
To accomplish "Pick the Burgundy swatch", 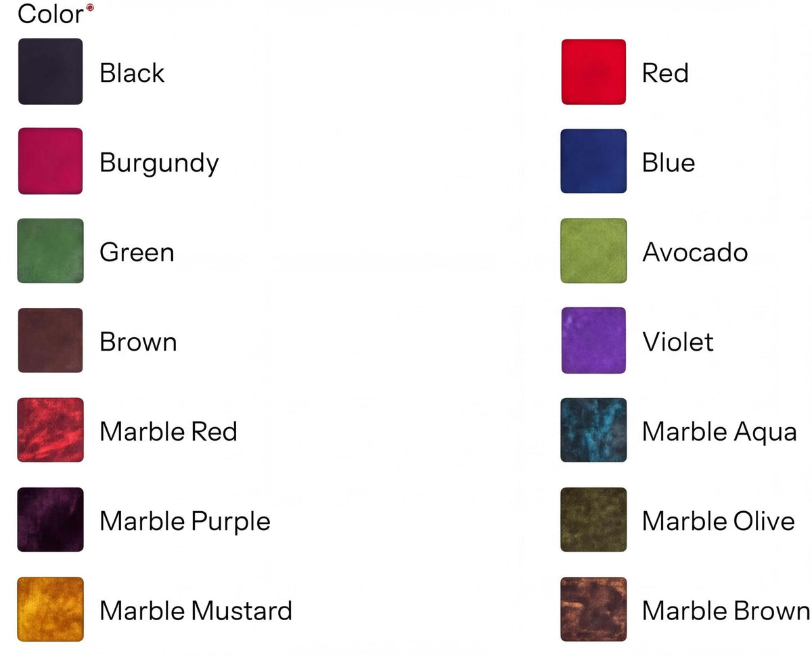I will tap(51, 161).
